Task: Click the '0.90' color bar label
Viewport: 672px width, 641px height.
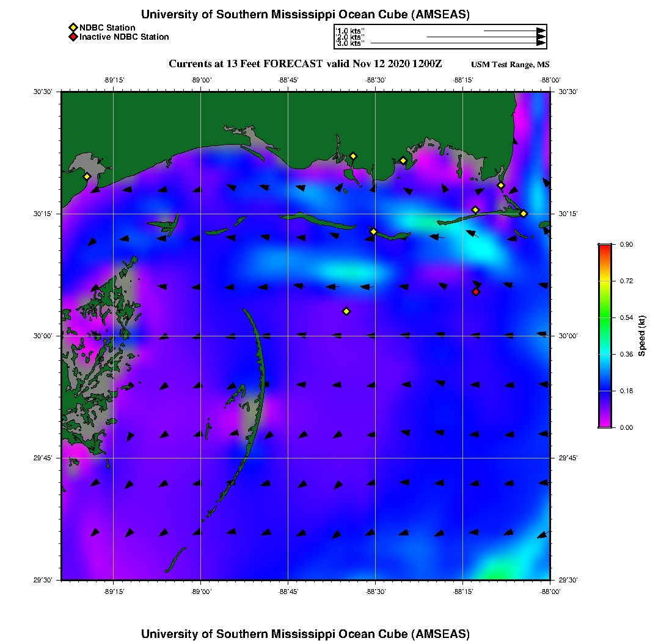Action: [x=626, y=245]
